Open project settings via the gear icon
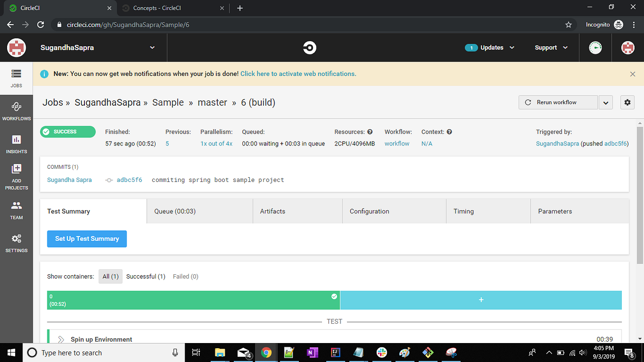This screenshot has width=644, height=362. 627,102
